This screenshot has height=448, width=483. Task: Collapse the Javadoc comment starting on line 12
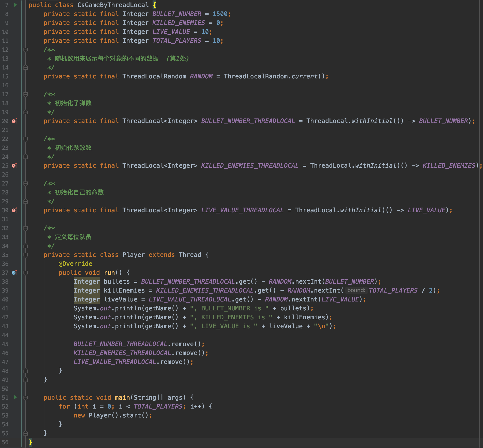tap(25, 50)
